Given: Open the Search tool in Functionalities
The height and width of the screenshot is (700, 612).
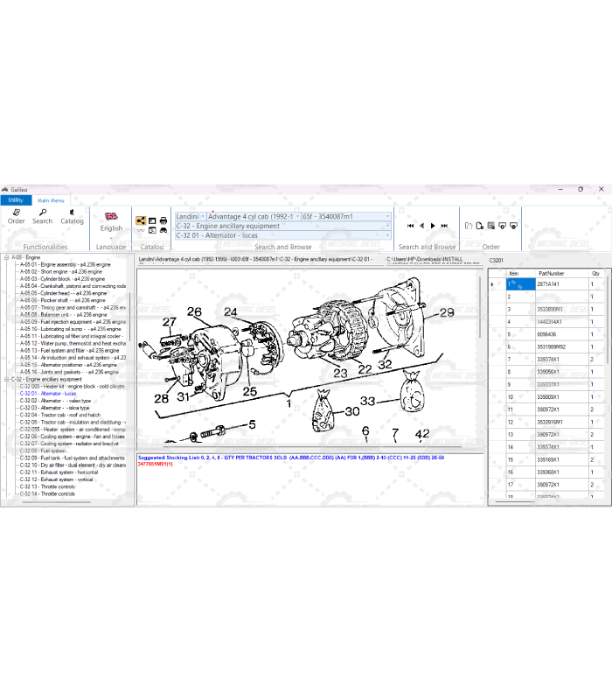Looking at the screenshot, I should (x=42, y=214).
